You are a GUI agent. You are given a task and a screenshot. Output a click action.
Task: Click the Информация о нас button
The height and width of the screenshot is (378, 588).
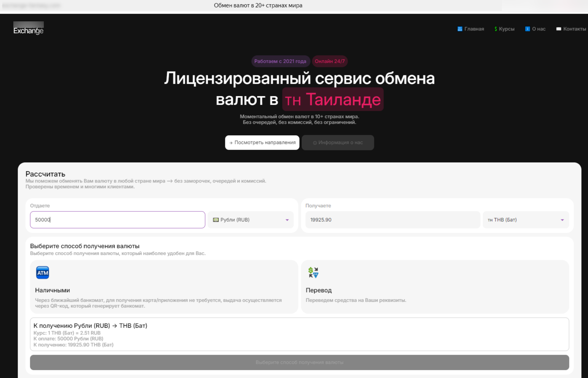coord(338,143)
